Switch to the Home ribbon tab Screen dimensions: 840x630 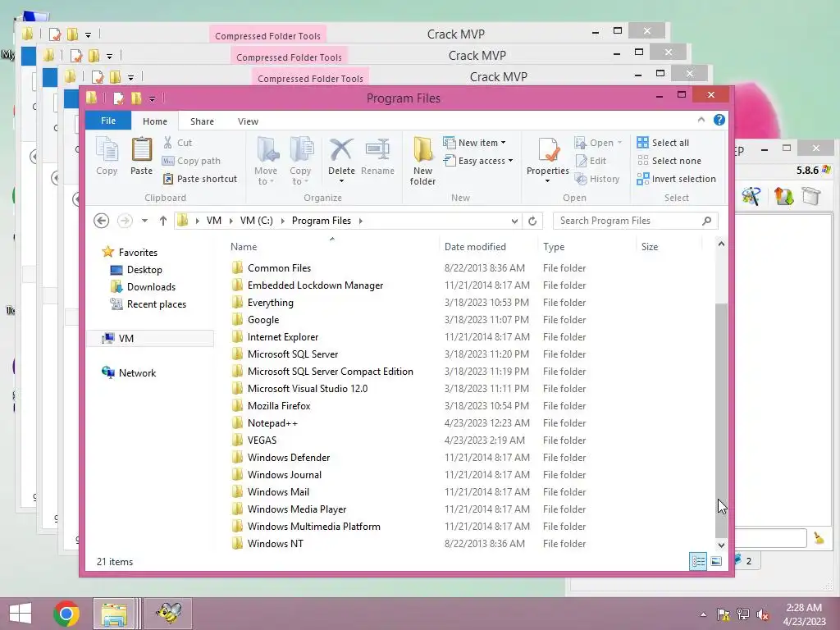click(x=155, y=121)
